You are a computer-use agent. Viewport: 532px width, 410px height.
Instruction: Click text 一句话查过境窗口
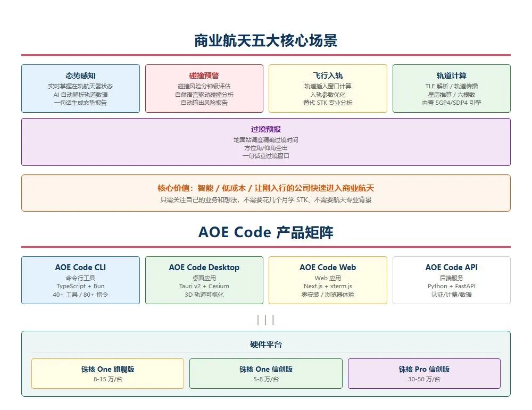pos(265,156)
